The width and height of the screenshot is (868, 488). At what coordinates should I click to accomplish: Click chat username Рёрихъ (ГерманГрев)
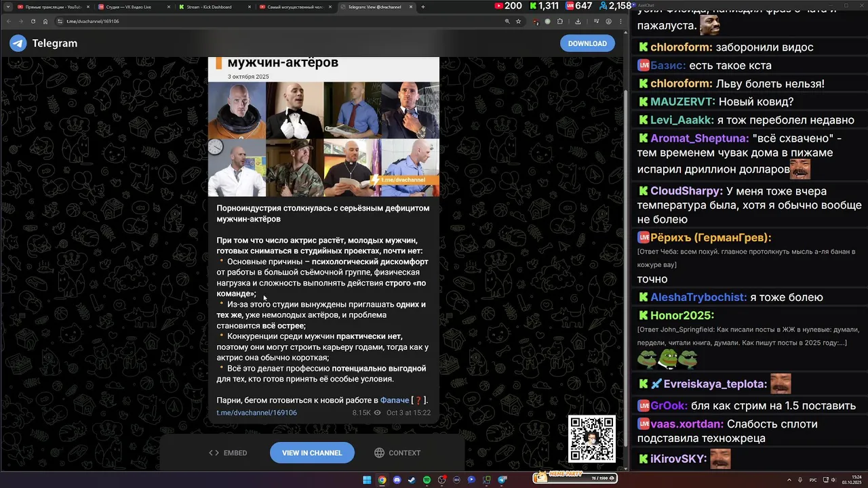[711, 238]
